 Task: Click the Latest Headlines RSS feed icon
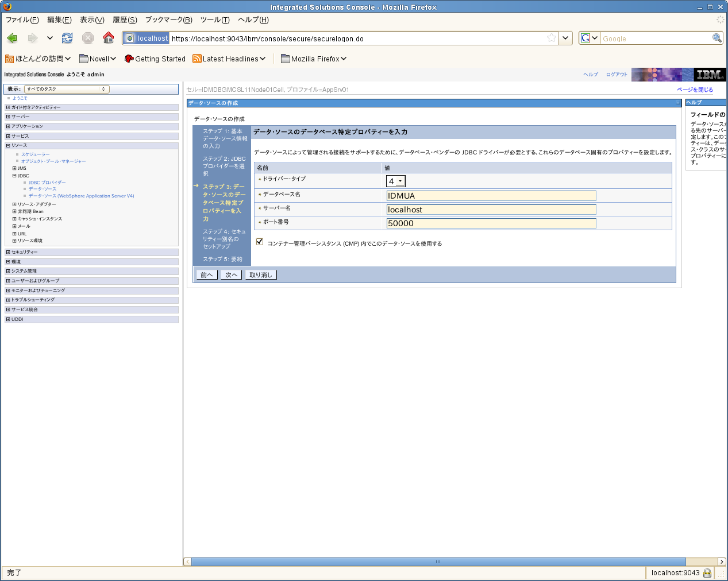pos(197,59)
